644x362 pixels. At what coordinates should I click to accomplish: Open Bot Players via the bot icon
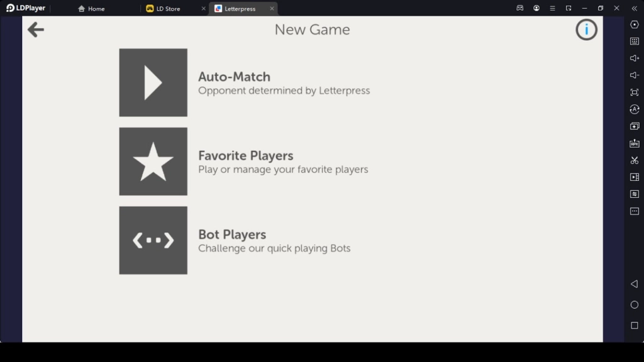[153, 240]
